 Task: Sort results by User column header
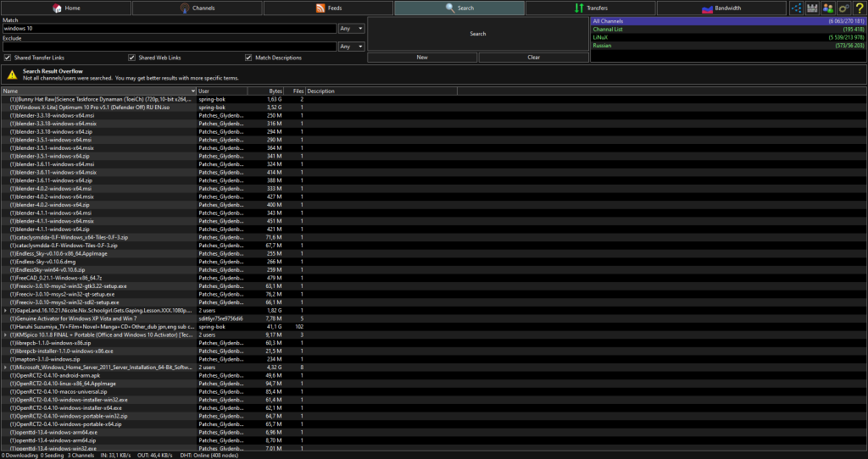[x=222, y=91]
